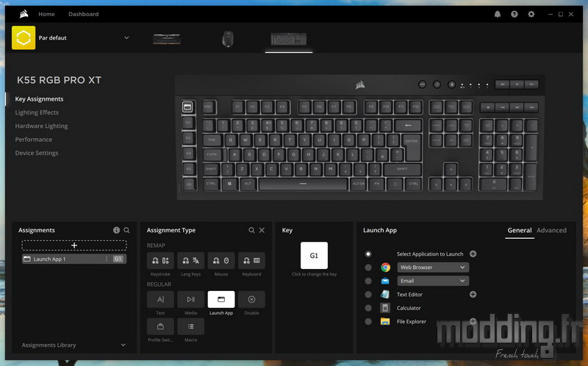Screen dimensions: 588x366
Task: Select the backspace key on keyboard image
Action: pyautogui.click(x=409, y=125)
